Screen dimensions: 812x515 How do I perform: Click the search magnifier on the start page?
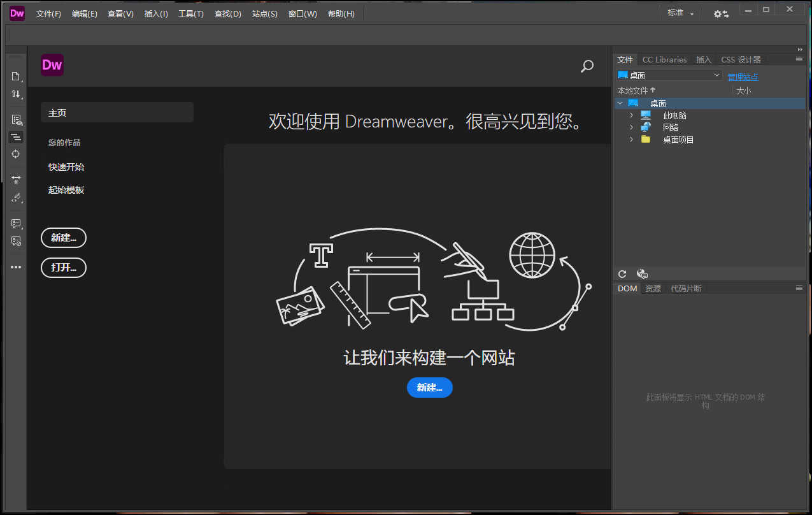click(x=587, y=66)
